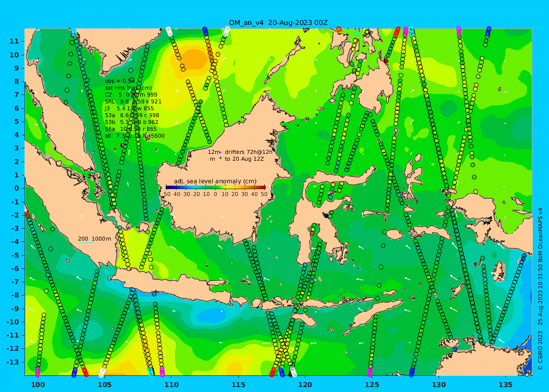This screenshot has width=549, height=392.
Task: Select the C2 satellite statistics row
Action: coord(131,95)
